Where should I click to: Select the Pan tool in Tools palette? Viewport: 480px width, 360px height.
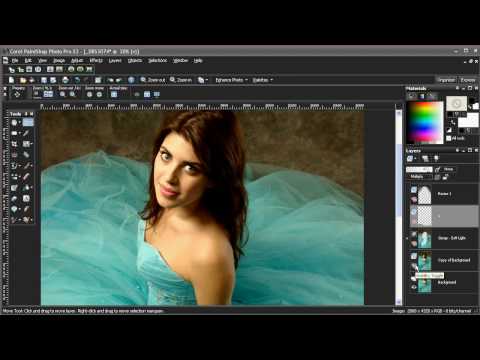[15, 122]
